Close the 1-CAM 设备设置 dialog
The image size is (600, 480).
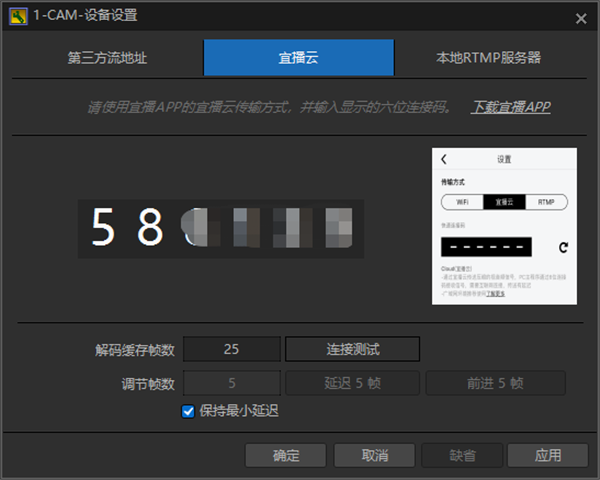pyautogui.click(x=581, y=18)
